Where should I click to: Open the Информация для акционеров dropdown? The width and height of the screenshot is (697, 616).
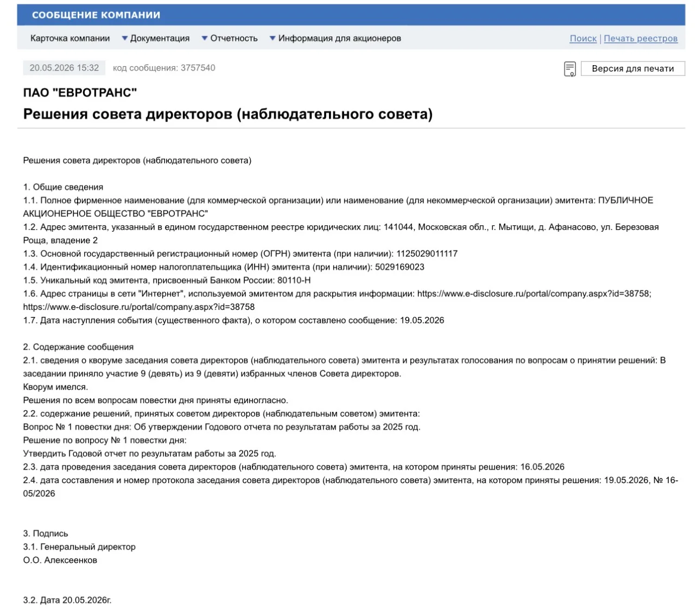[335, 39]
